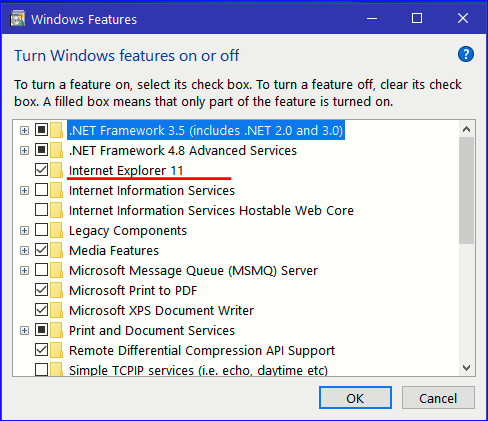
Task: Select '.NET Framework 3.5 (includes .NET 2.0 and 3.0)' label
Action: click(x=206, y=130)
